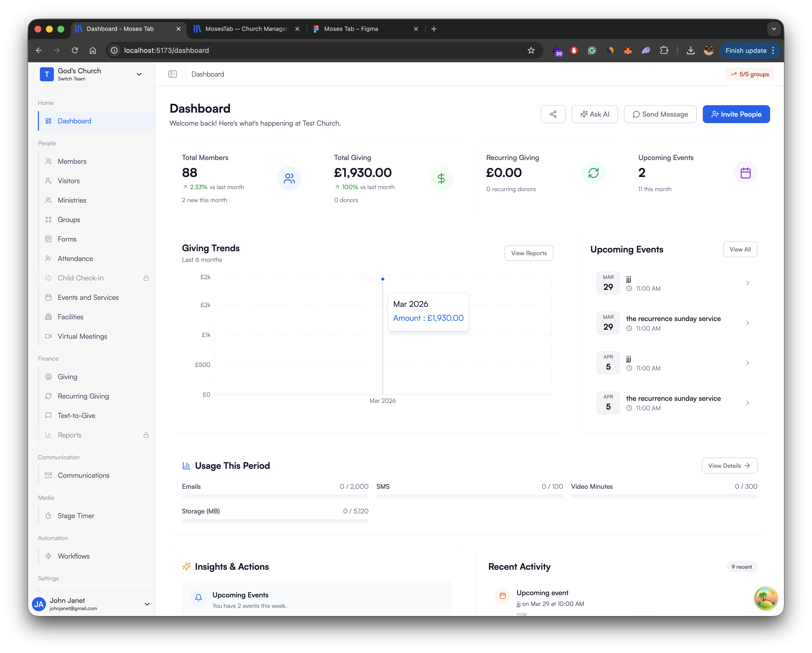
Task: Click the Emails usage progress bar
Action: click(275, 496)
